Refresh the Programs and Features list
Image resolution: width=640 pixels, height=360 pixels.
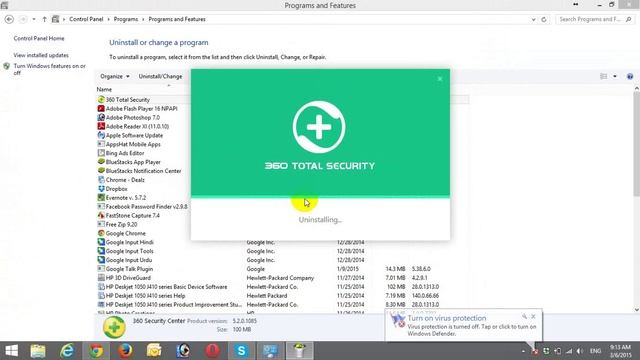pyautogui.click(x=544, y=19)
